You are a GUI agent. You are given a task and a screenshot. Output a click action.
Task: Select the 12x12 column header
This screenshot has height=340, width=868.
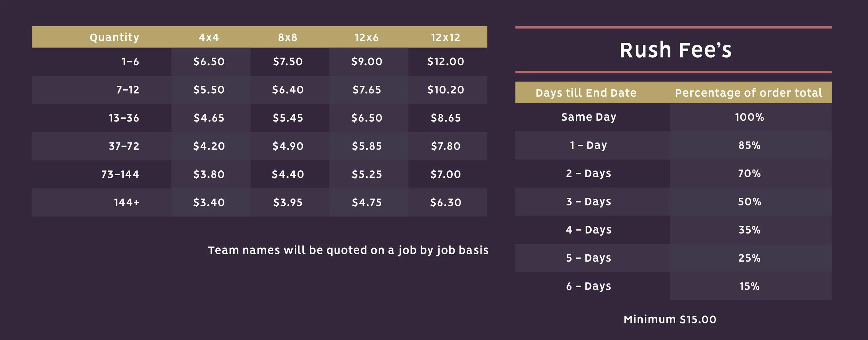point(445,37)
